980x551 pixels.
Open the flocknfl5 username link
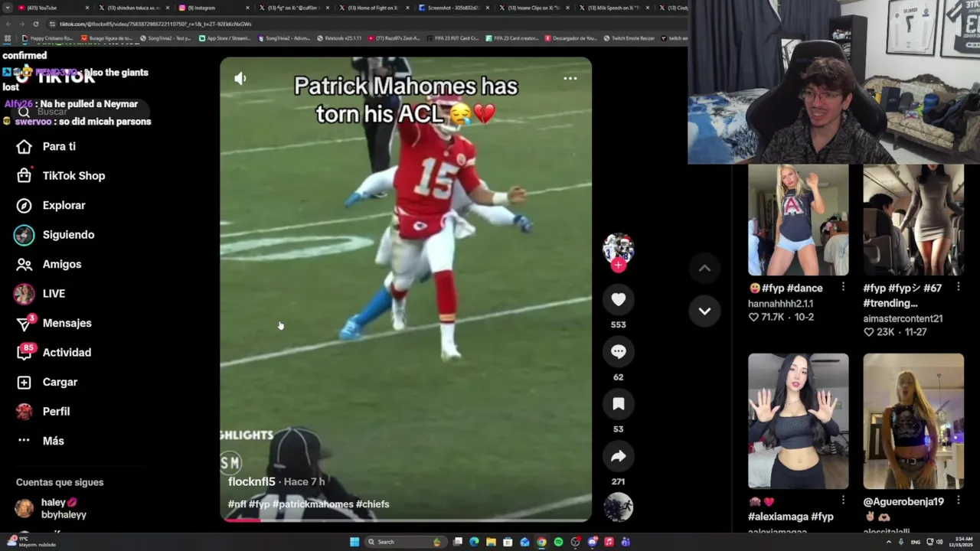pos(251,481)
